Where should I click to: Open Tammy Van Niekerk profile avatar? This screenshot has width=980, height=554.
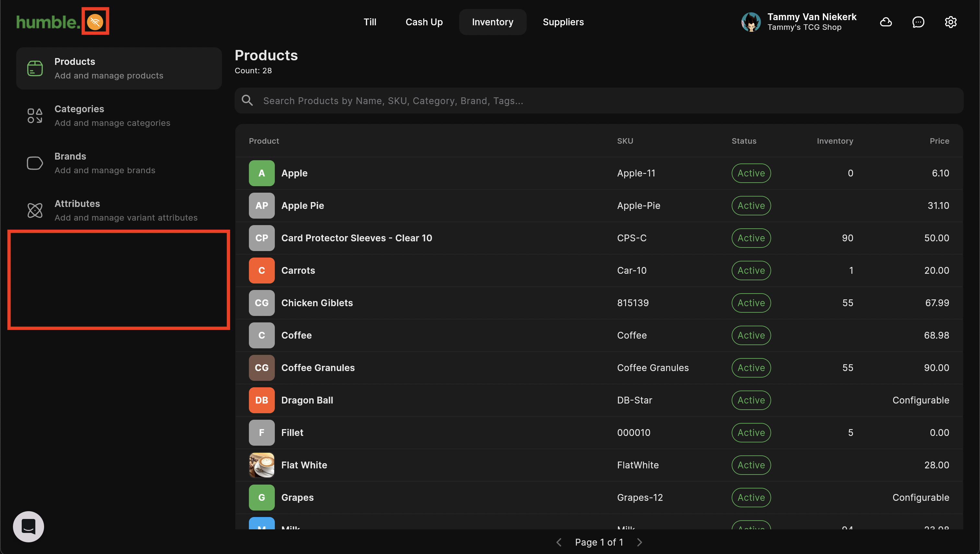pos(751,22)
